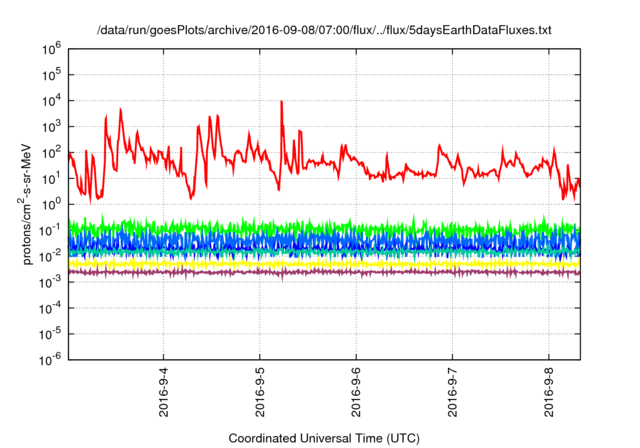Click the 10^-6 y-axis tick label

click(51, 360)
